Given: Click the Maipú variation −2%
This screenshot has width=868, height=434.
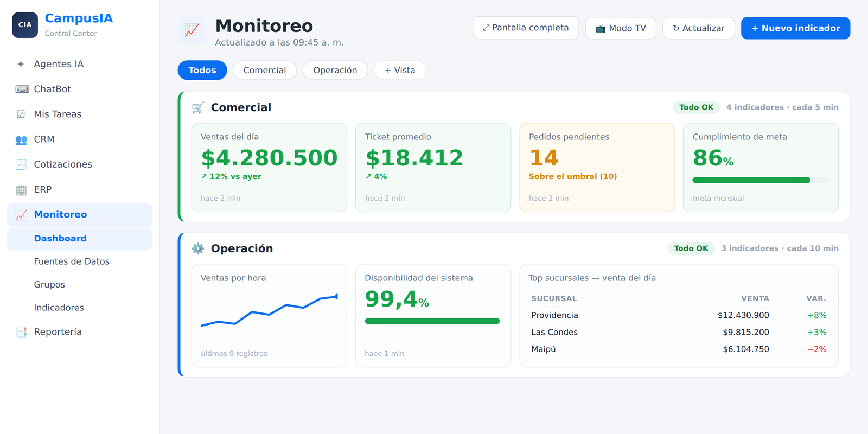Looking at the screenshot, I should pos(816,349).
